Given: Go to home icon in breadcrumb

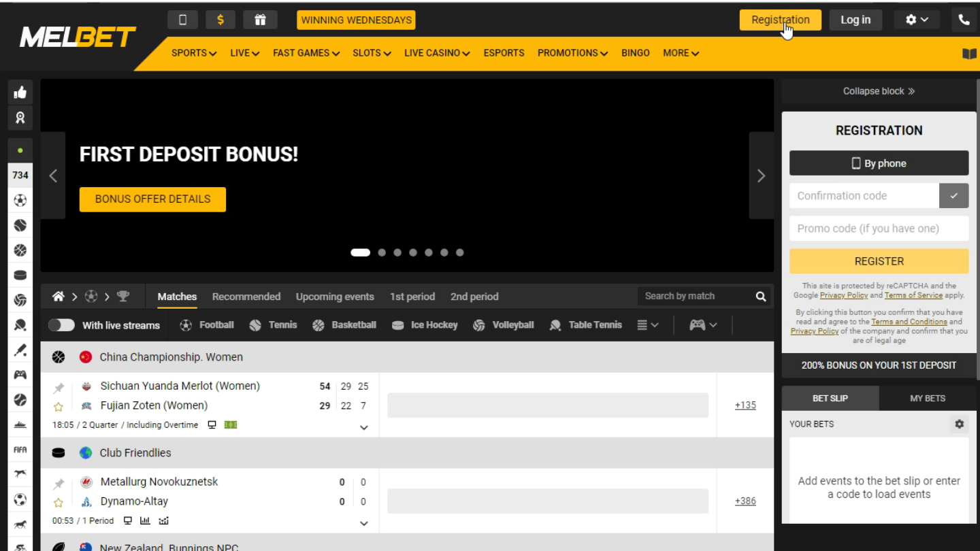Looking at the screenshot, I should (x=59, y=297).
